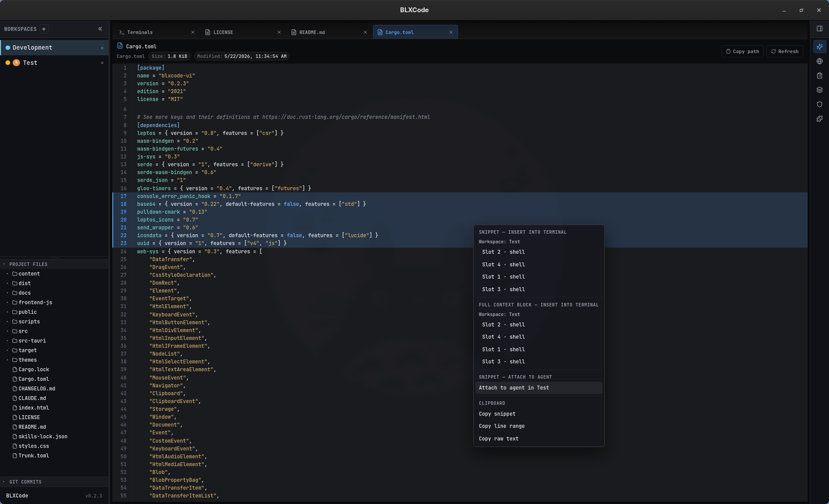The height and width of the screenshot is (504, 829).
Task: Choose Attach to agent in Test
Action: pos(539,388)
